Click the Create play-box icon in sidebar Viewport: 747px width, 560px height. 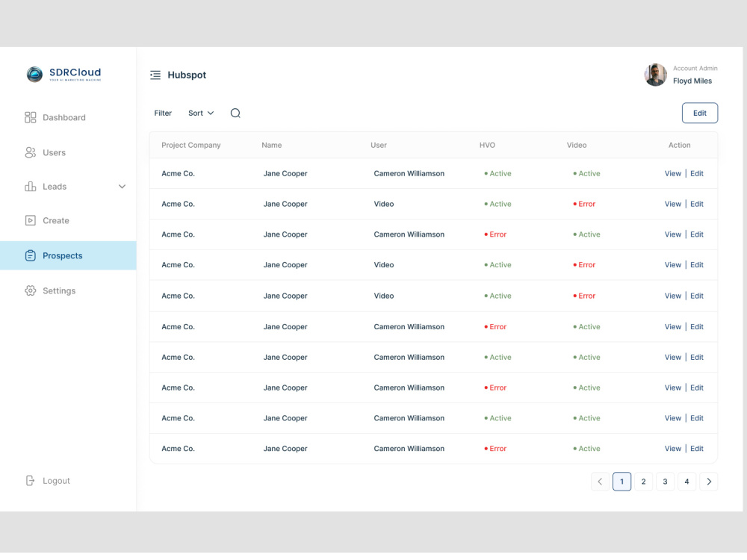click(31, 220)
